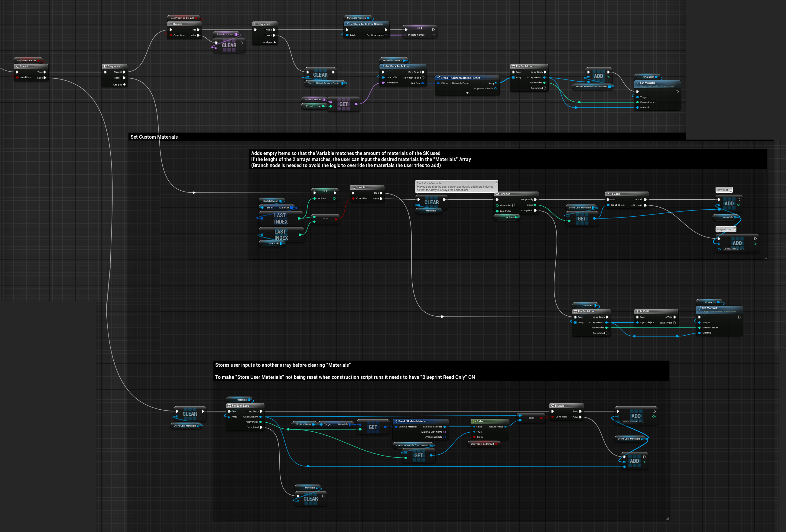Click the Indices variable node under For Loop
Image resolution: width=786 pixels, height=532 pixels.
coord(507,217)
